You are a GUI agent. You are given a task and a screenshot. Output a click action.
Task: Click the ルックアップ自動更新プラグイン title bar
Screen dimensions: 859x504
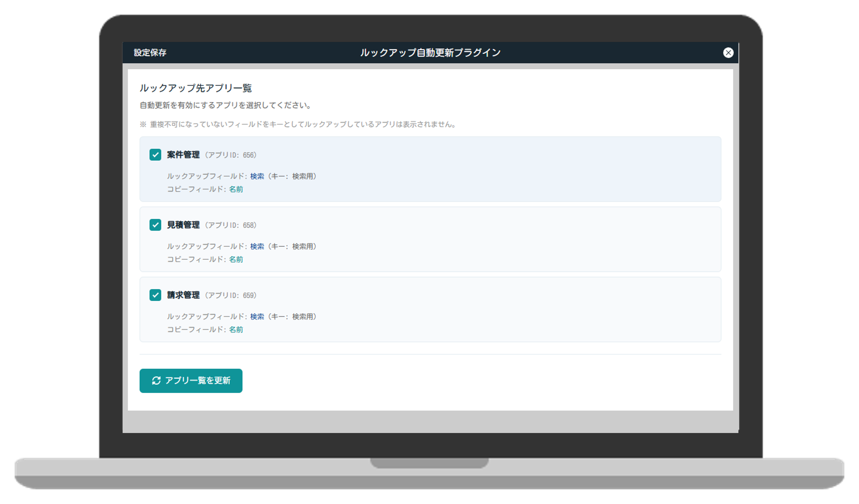430,52
